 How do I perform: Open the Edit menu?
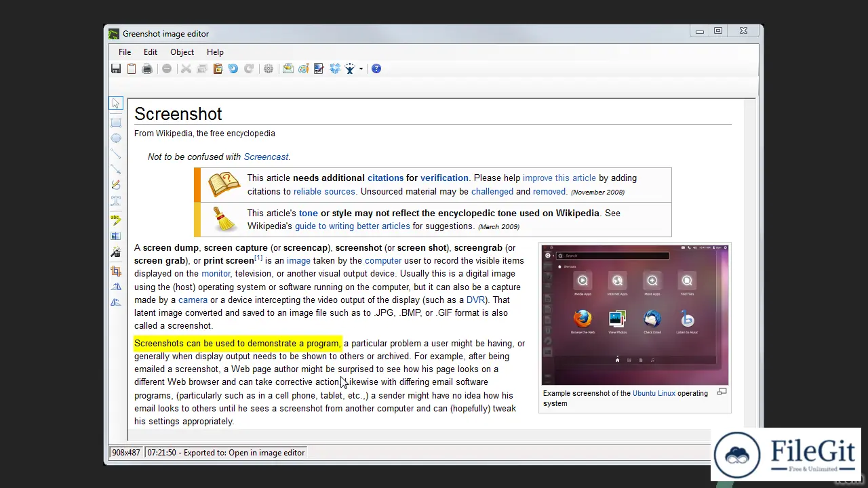[151, 52]
